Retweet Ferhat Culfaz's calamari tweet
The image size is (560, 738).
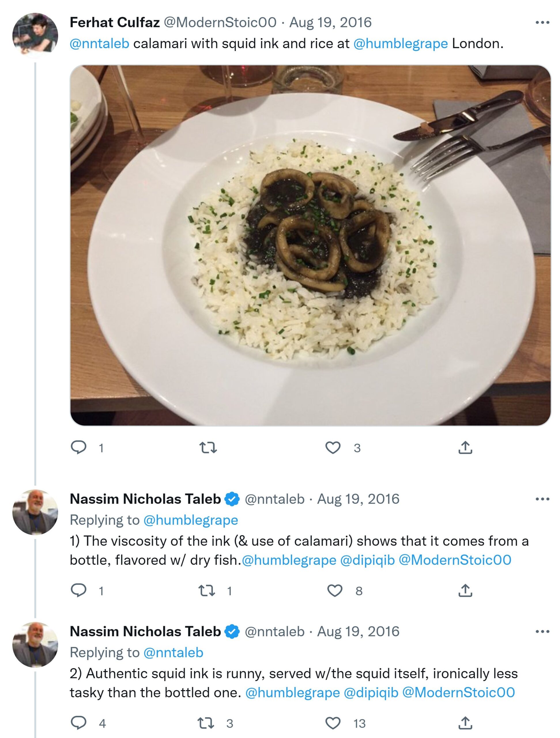click(208, 447)
